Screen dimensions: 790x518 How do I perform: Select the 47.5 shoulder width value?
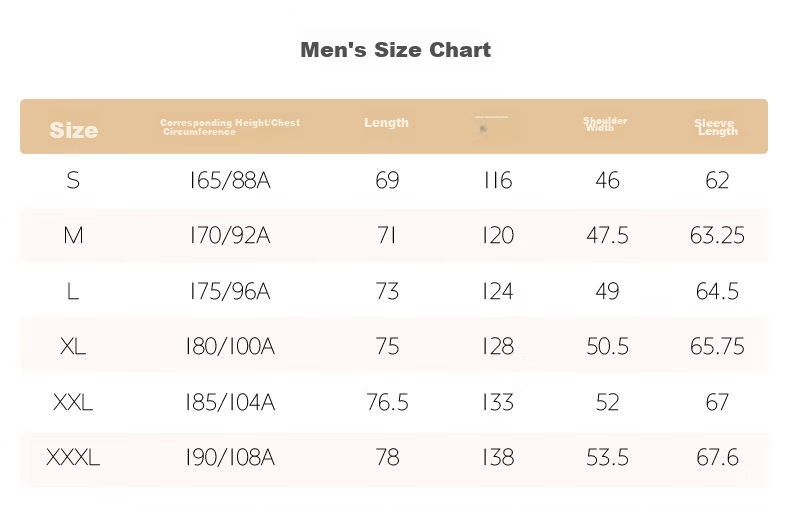pos(607,235)
